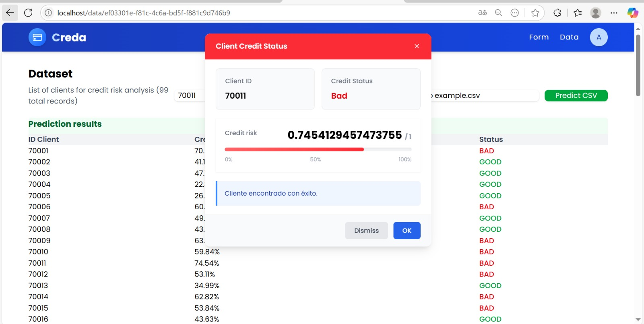Viewport: 644px width, 324px height.
Task: Click the 'Prediction results' heading
Action: 65,124
